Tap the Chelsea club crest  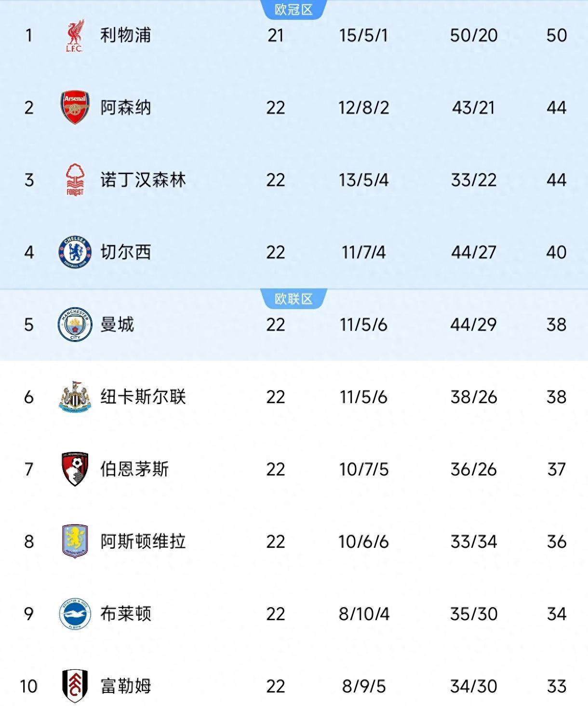[75, 252]
